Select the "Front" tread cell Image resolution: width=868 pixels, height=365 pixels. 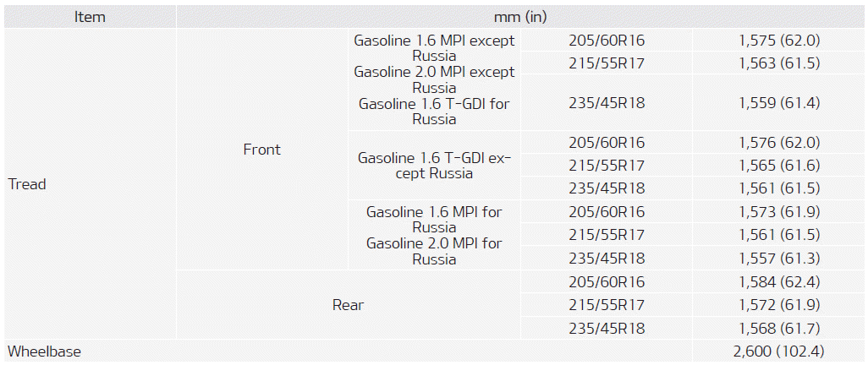click(261, 150)
